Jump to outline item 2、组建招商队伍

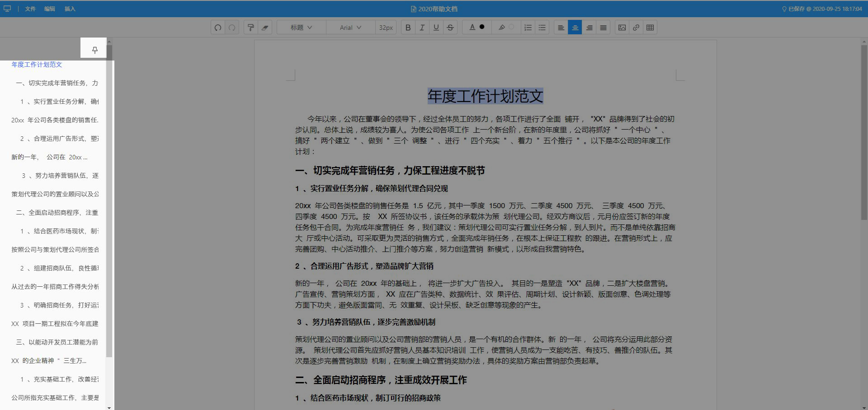click(60, 268)
